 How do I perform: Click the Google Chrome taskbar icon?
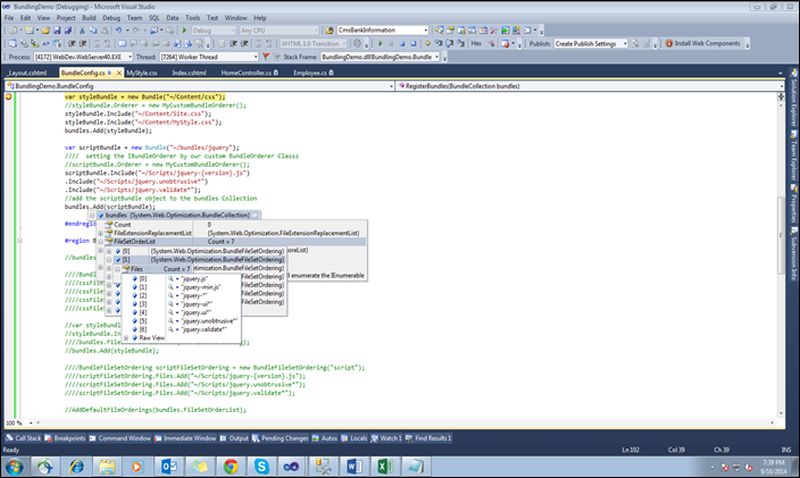coord(229,465)
